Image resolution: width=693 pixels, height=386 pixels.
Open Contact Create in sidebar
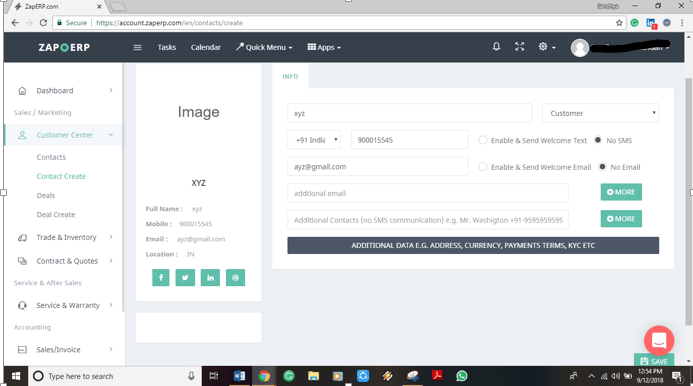pos(61,176)
